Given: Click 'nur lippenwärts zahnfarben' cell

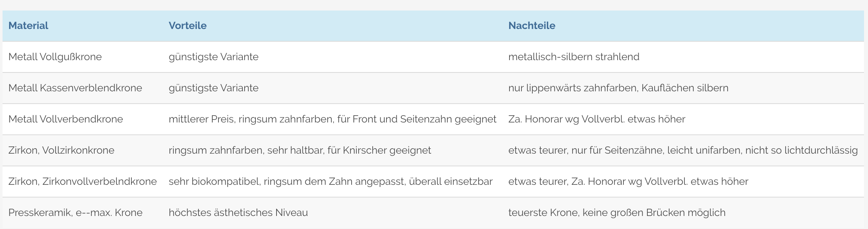Looking at the screenshot, I should [618, 88].
